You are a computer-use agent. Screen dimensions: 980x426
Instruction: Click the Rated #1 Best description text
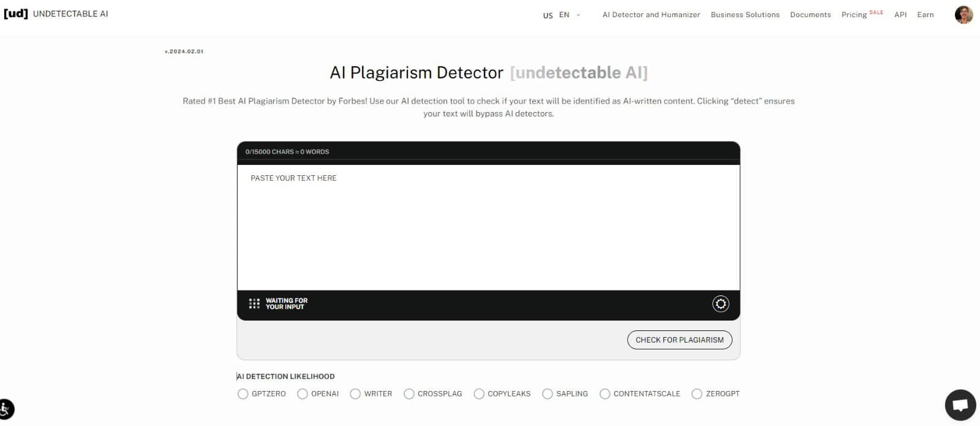[x=488, y=107]
